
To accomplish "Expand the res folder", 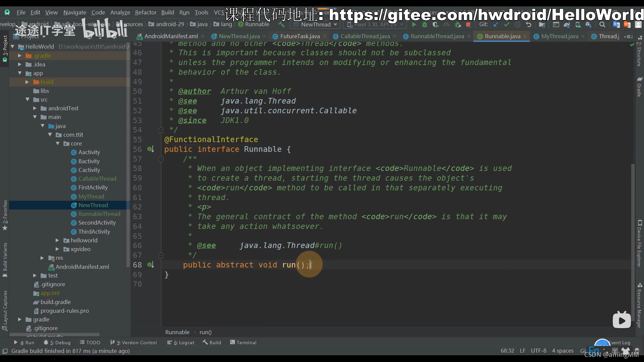I will 42,258.
